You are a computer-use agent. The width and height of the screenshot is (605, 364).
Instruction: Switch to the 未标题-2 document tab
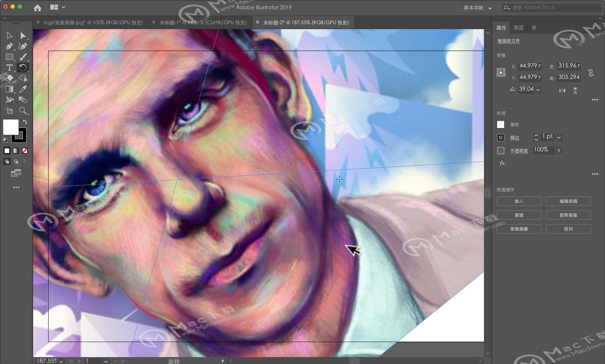[306, 22]
